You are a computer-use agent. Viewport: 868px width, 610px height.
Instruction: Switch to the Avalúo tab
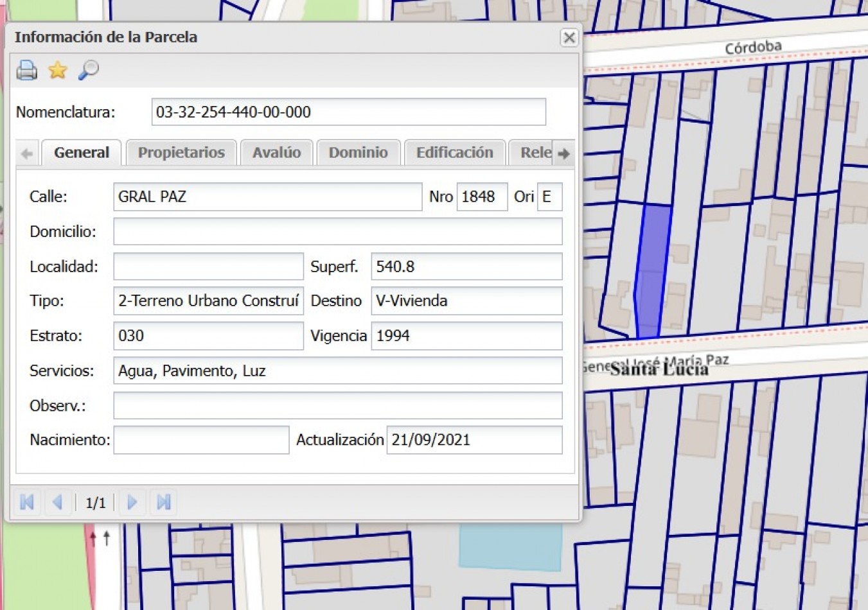[276, 153]
